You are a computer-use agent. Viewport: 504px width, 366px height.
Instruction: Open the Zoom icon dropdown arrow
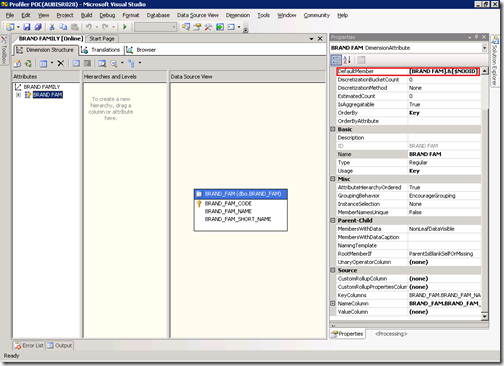coord(122,63)
